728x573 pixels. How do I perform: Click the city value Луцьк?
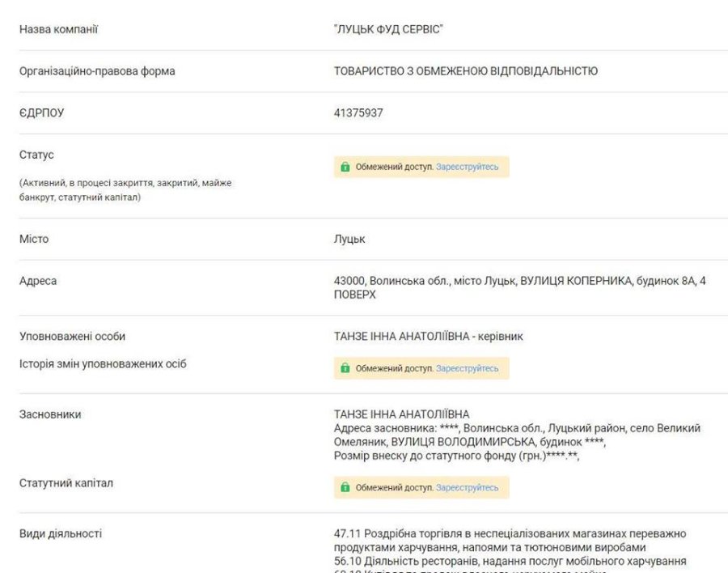point(349,240)
